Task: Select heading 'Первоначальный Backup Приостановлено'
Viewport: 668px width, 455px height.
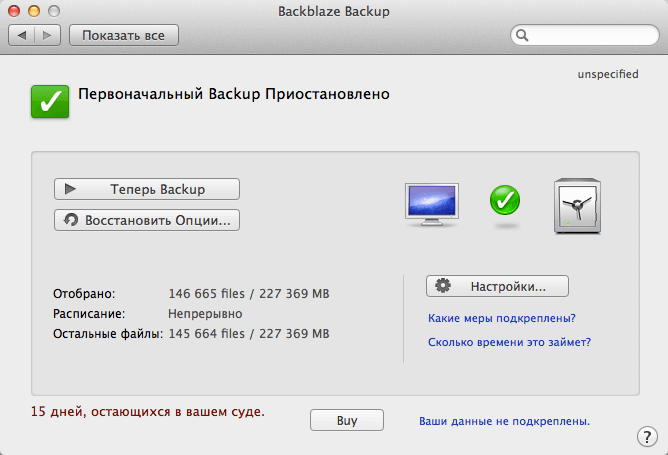Action: coord(234,94)
